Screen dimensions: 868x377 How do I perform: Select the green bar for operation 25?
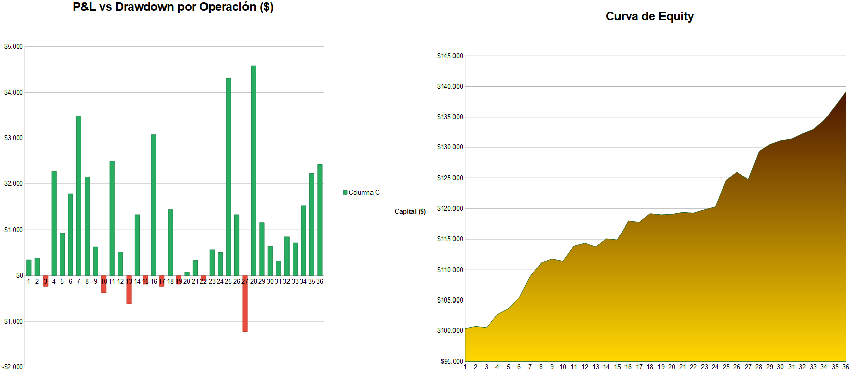[229, 176]
